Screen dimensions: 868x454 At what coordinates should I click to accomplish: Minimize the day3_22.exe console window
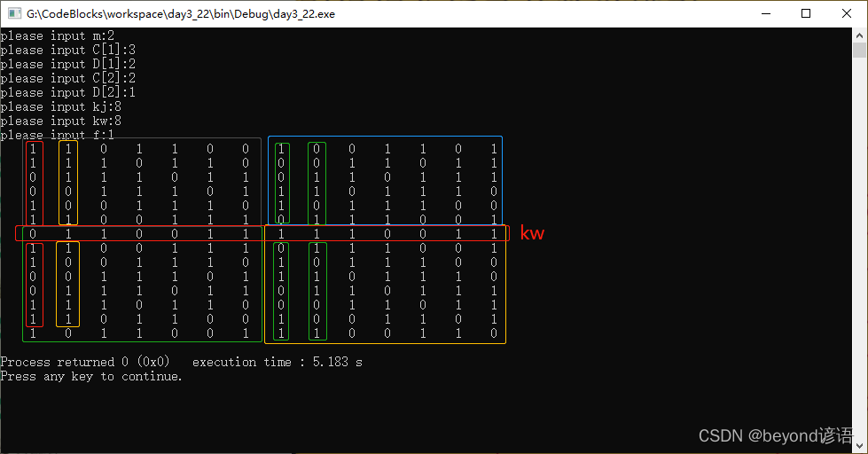tap(766, 13)
